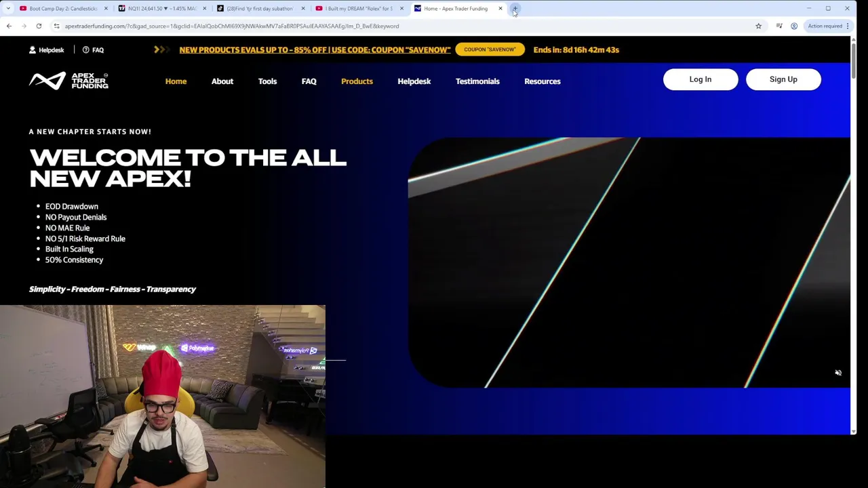Click the Helpdesk person icon in top bar
The image size is (868, 488).
pyautogui.click(x=33, y=49)
